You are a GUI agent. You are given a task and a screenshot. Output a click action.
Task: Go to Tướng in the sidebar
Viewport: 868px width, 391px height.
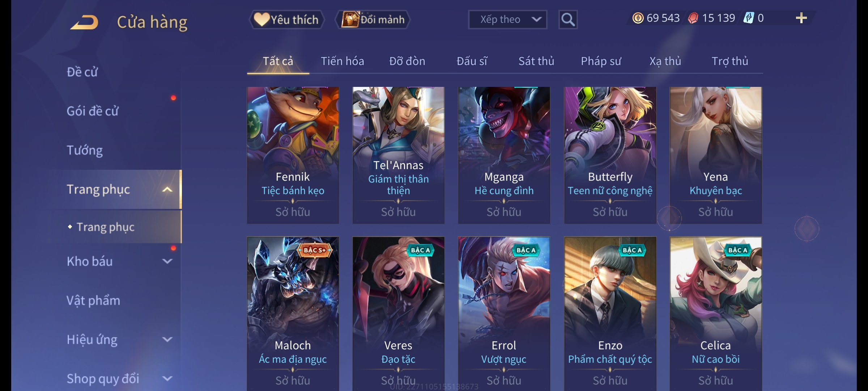(x=85, y=150)
